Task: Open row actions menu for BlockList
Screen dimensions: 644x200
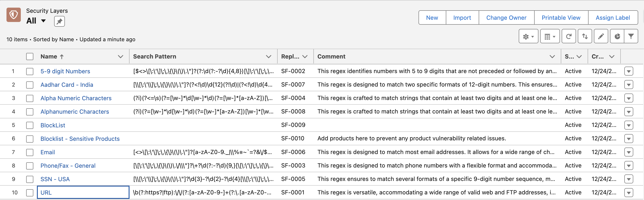Action: tap(629, 125)
